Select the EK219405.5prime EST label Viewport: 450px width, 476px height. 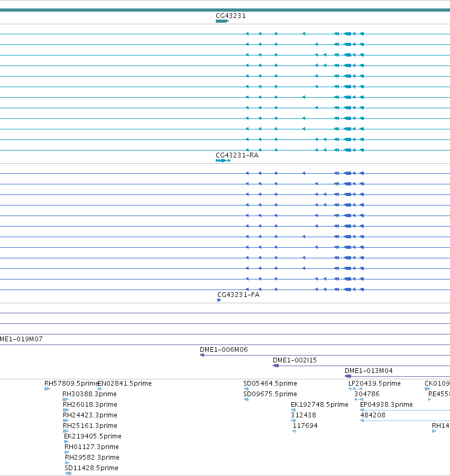93,436
